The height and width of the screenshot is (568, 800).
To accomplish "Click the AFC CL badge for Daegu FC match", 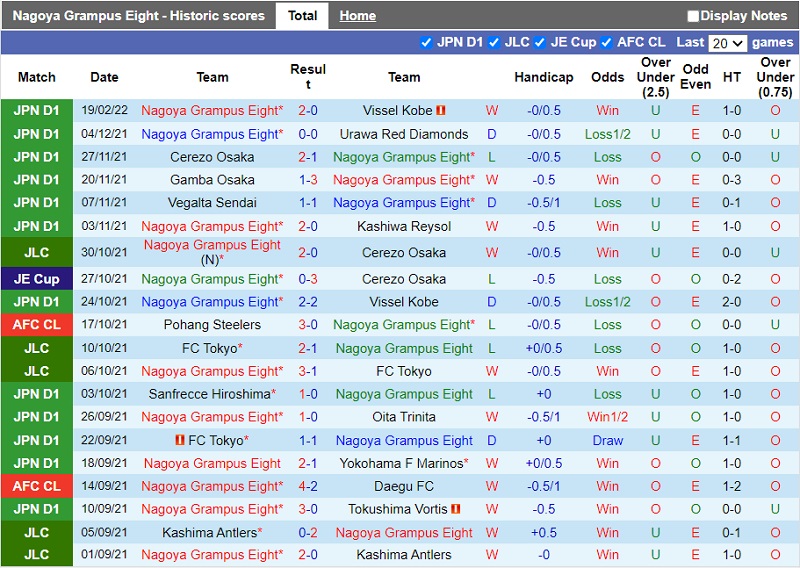I will click(x=37, y=486).
